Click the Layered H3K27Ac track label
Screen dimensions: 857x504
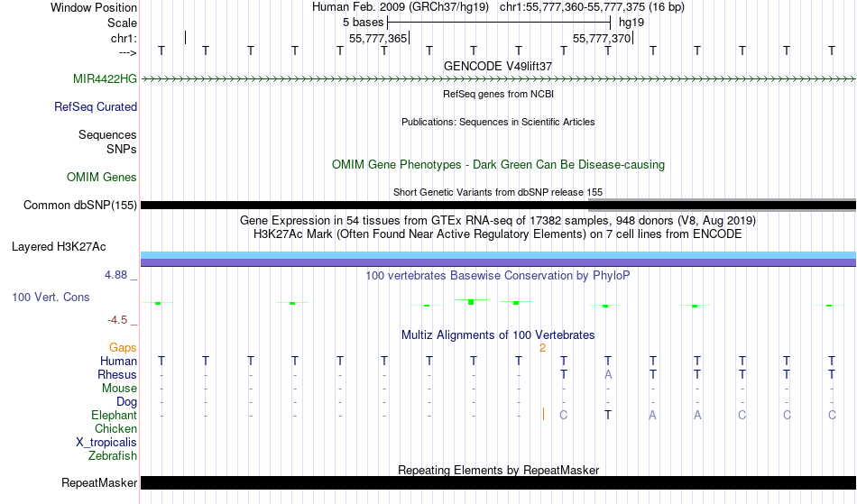coord(59,246)
